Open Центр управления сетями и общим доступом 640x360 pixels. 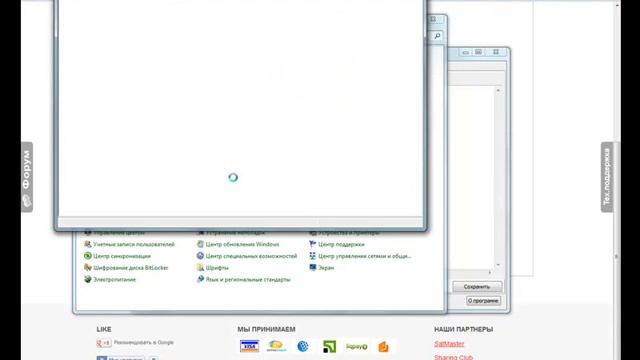(365, 256)
